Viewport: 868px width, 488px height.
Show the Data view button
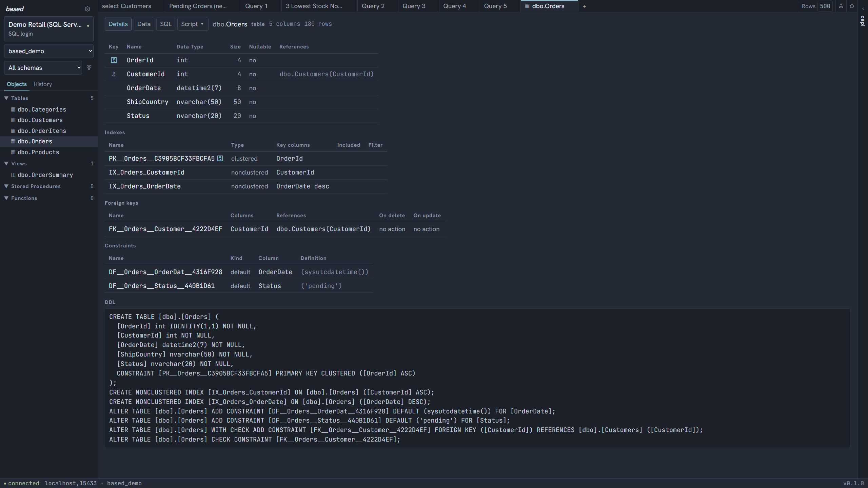(144, 24)
